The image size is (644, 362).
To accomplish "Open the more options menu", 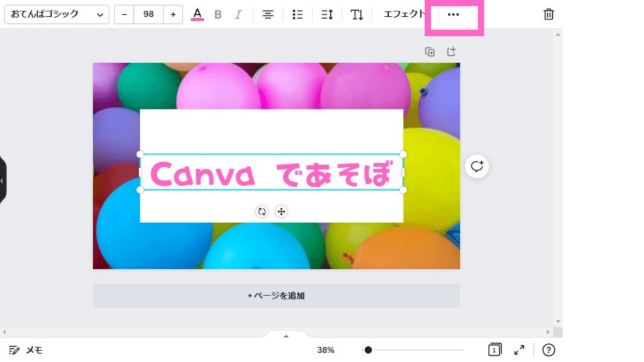I will 453,15.
